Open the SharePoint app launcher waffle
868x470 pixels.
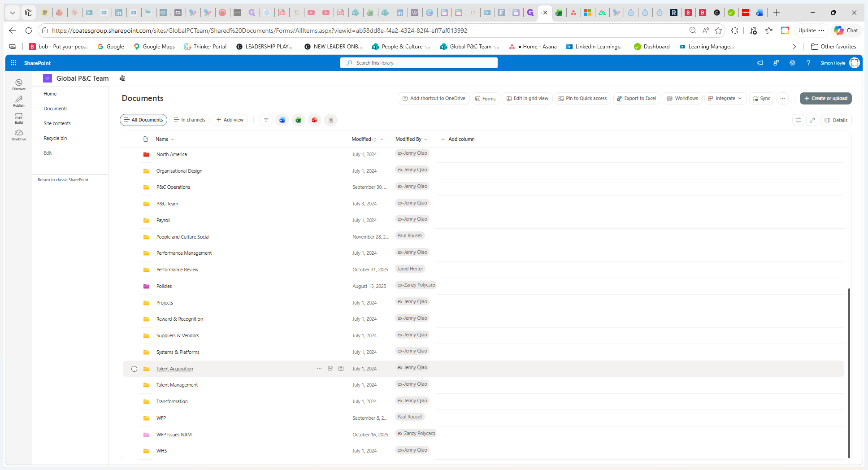click(13, 63)
